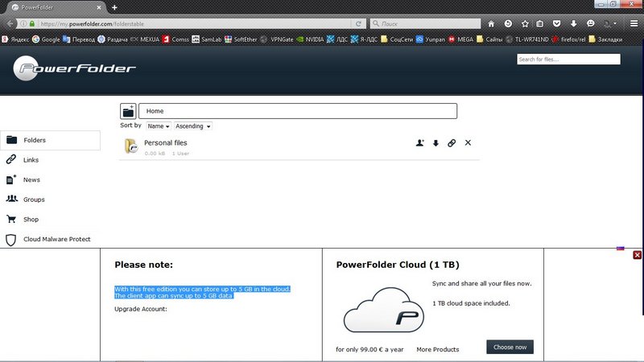Open the Personal files folder icon
This screenshot has width=644, height=362.
click(x=131, y=146)
